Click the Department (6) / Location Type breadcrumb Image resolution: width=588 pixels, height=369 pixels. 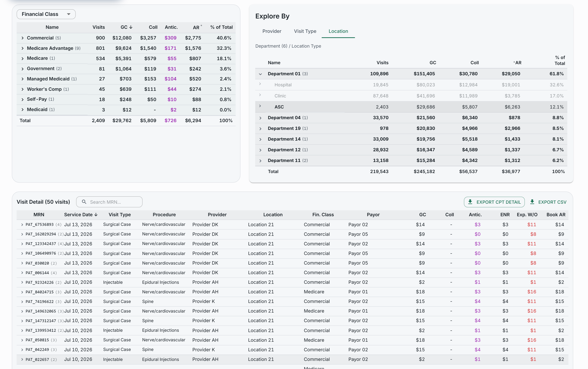point(288,46)
